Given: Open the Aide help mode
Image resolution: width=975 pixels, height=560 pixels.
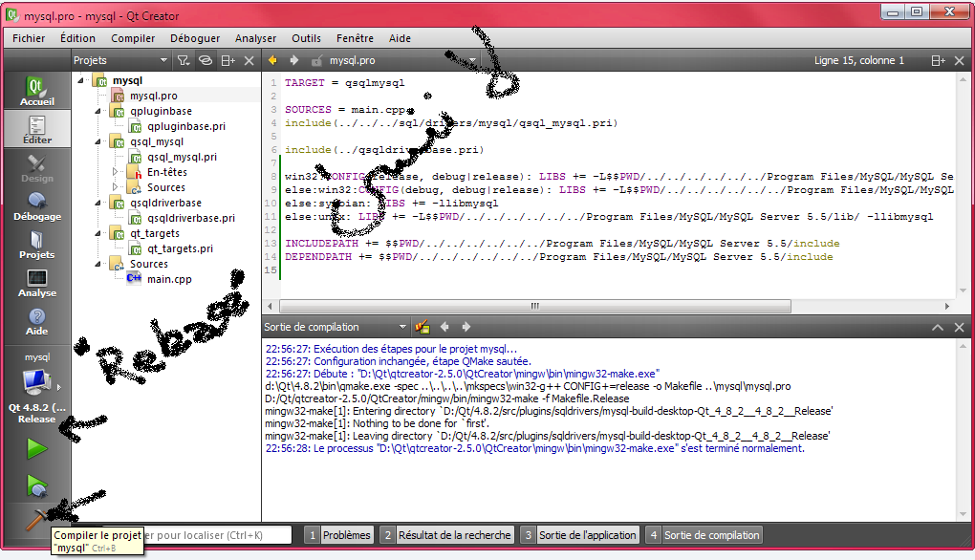Looking at the screenshot, I should tap(36, 321).
